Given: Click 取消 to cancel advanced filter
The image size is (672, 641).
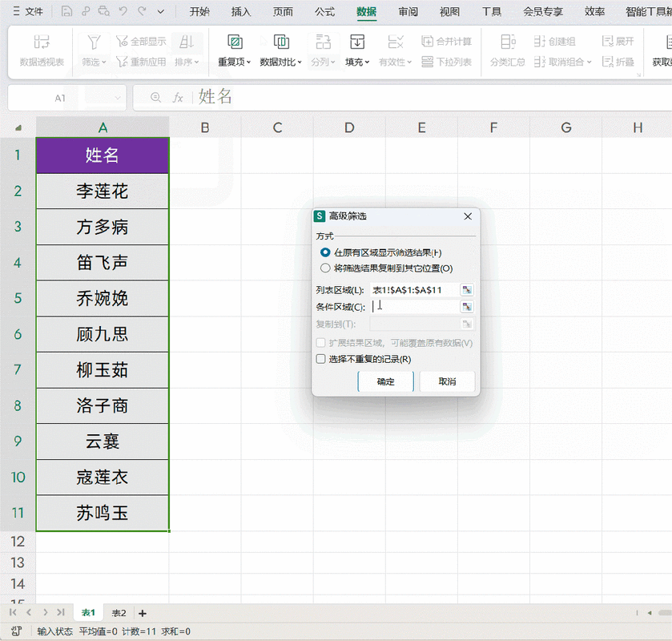Looking at the screenshot, I should 448,381.
